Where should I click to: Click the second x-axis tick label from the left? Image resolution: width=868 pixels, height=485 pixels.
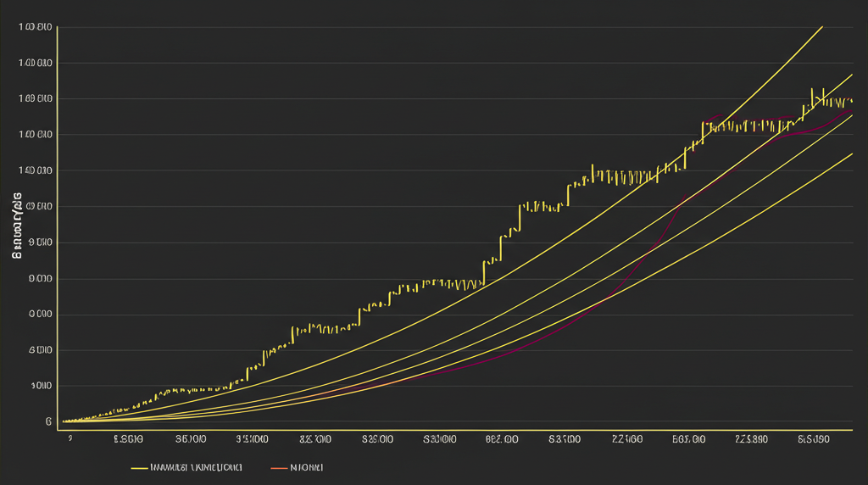[127, 439]
